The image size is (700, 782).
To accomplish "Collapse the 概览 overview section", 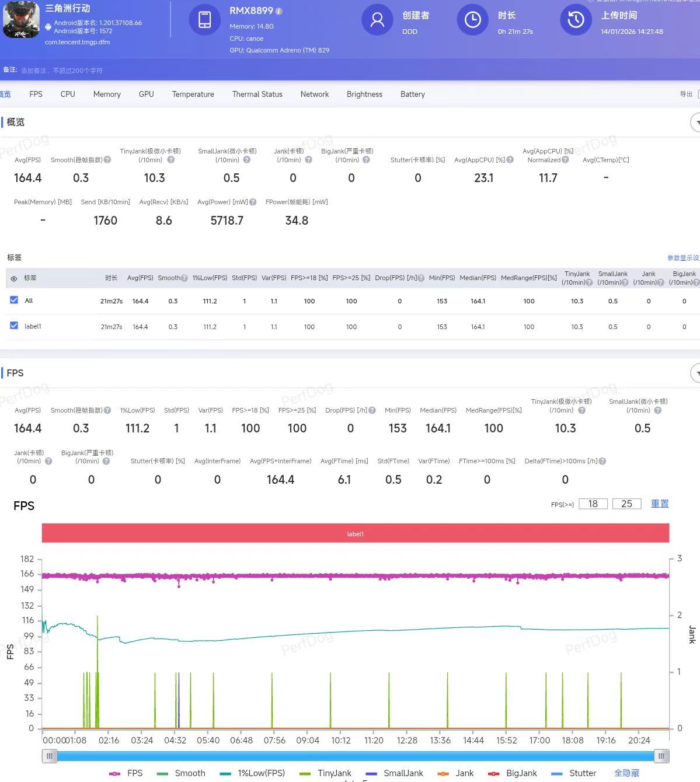I will (695, 123).
